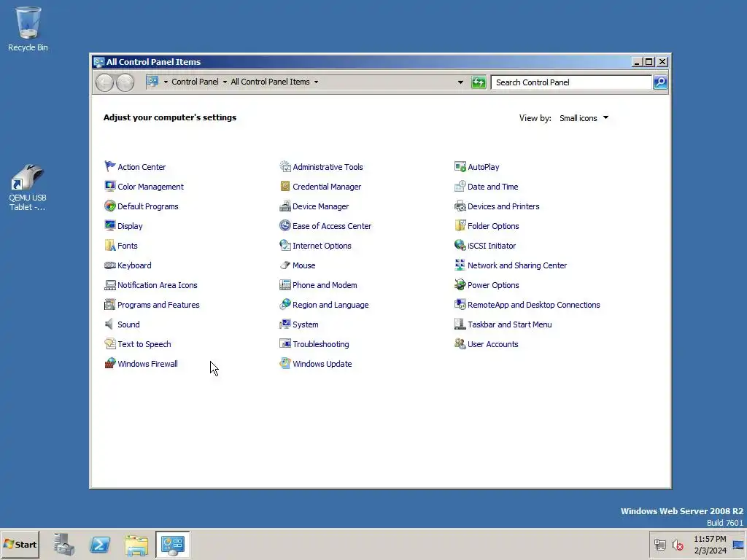Click the Forward navigation button
This screenshot has height=560, width=747.
[x=125, y=83]
